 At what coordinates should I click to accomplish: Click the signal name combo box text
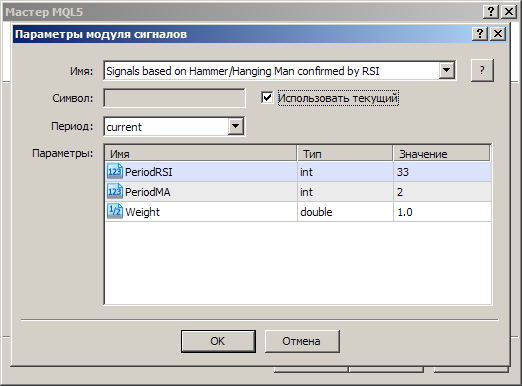point(243,71)
